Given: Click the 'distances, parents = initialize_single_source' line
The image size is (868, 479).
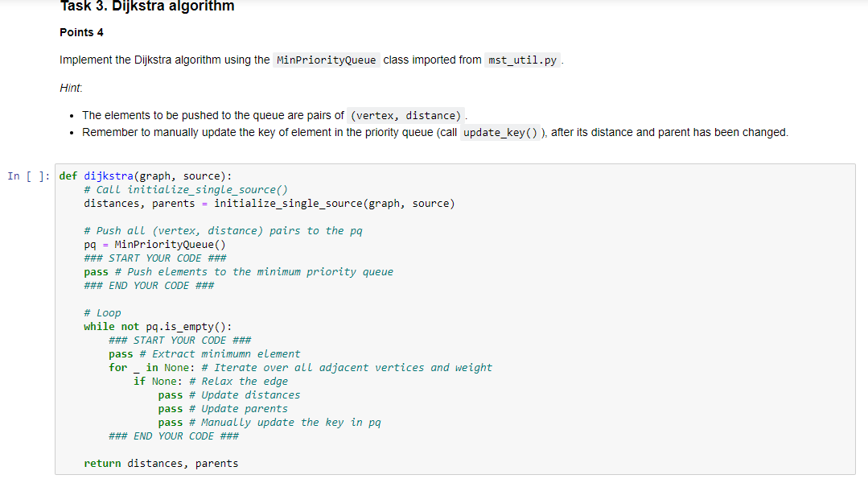Looking at the screenshot, I should coord(269,204).
